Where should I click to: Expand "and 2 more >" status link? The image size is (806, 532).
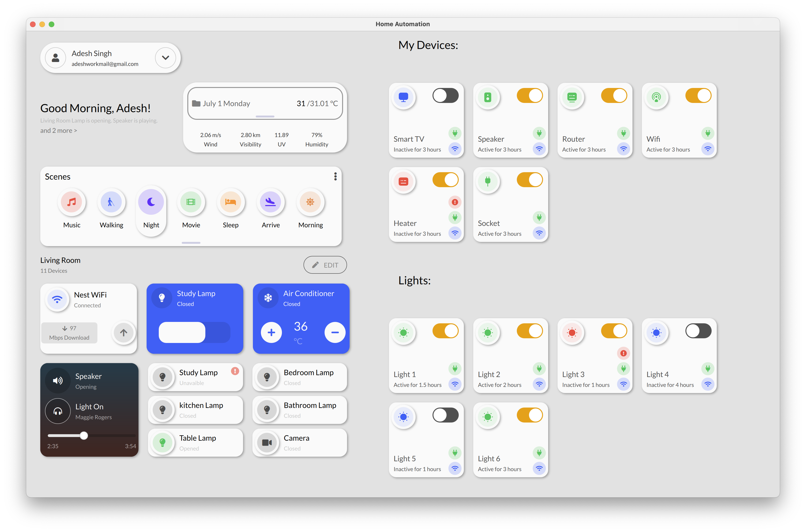click(x=59, y=131)
